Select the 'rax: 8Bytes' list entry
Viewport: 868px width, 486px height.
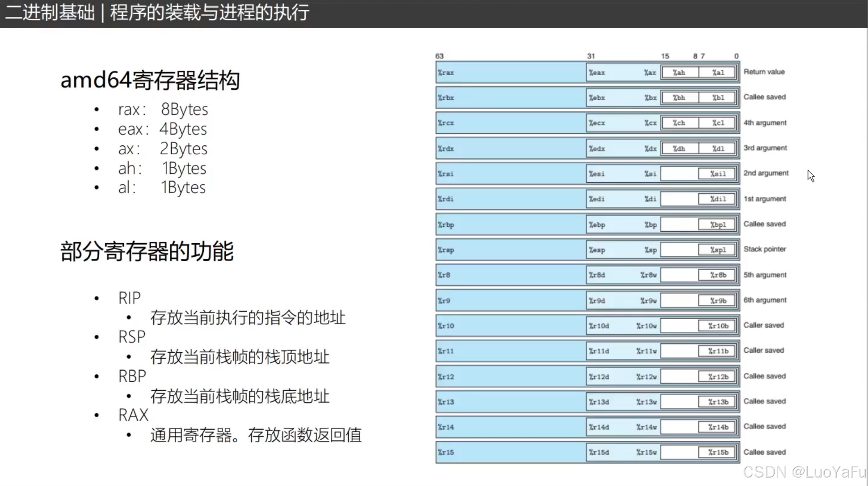click(x=163, y=109)
